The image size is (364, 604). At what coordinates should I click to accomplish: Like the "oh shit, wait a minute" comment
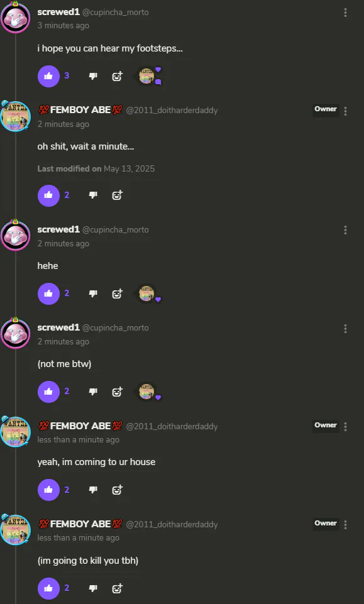[48, 195]
